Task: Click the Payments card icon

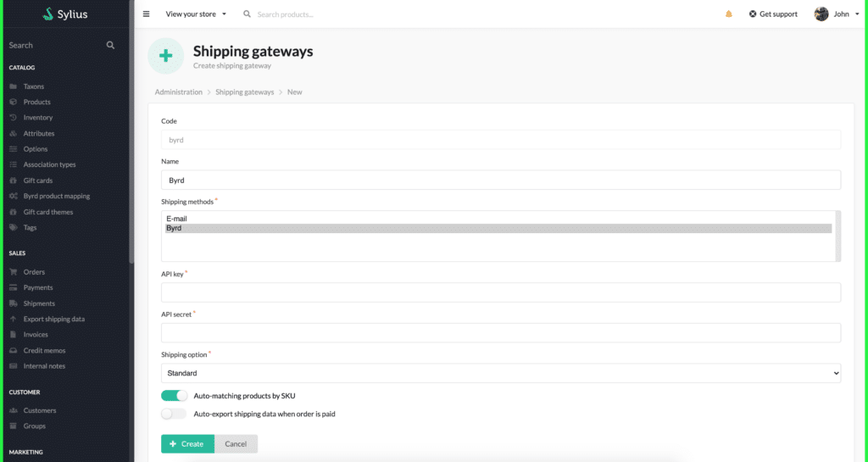Action: click(x=14, y=287)
